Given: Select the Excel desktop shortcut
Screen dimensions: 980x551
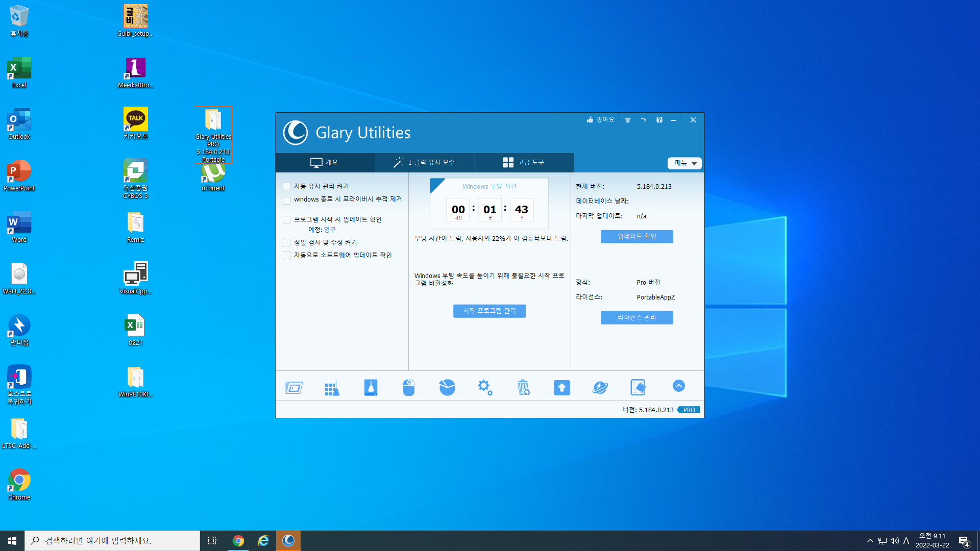Looking at the screenshot, I should coord(19,72).
